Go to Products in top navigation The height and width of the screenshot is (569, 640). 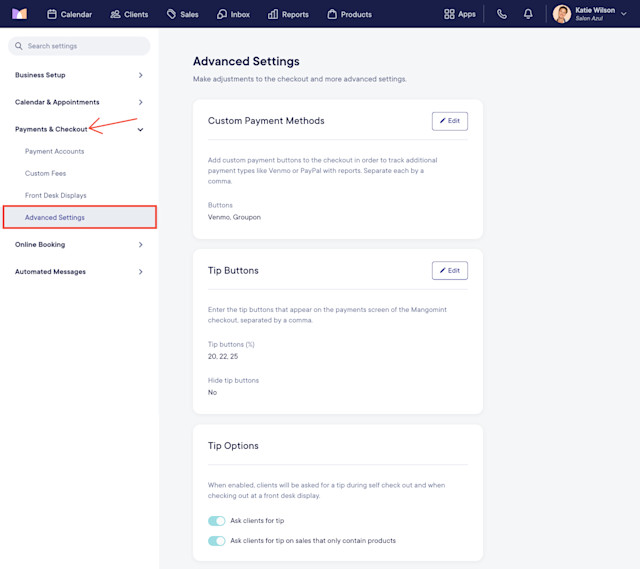[x=349, y=14]
